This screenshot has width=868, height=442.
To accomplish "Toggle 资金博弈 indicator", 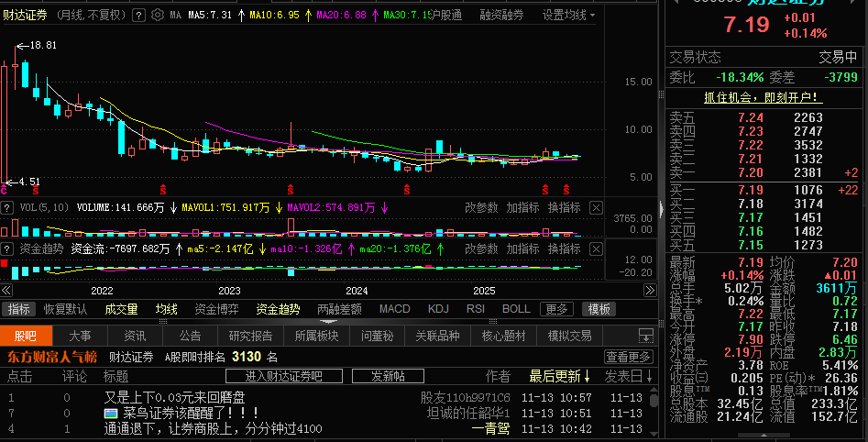I will (x=216, y=309).
